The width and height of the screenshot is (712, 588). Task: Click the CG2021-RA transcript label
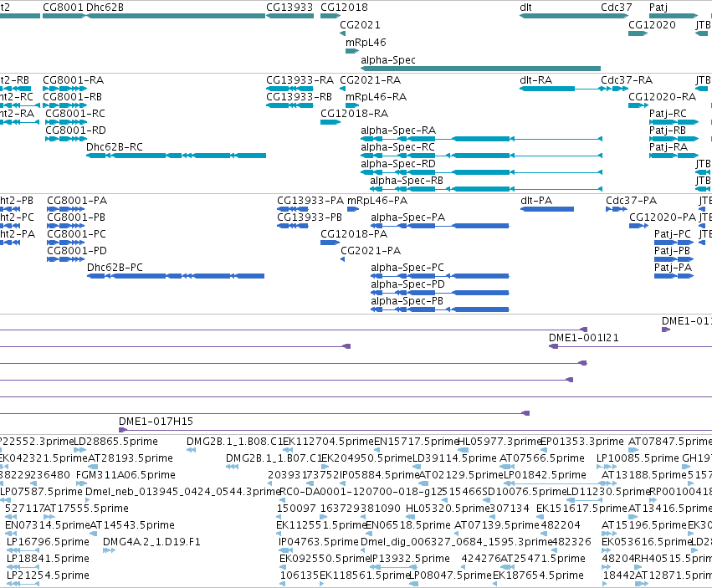coord(370,80)
